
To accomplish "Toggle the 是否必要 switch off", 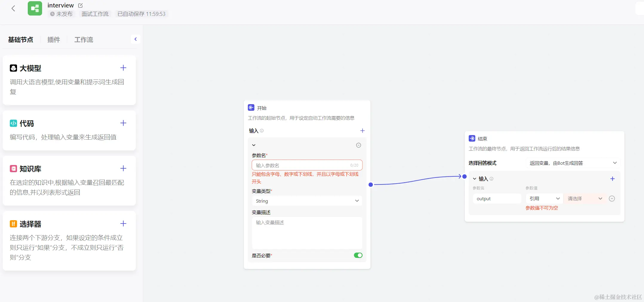I will point(358,255).
